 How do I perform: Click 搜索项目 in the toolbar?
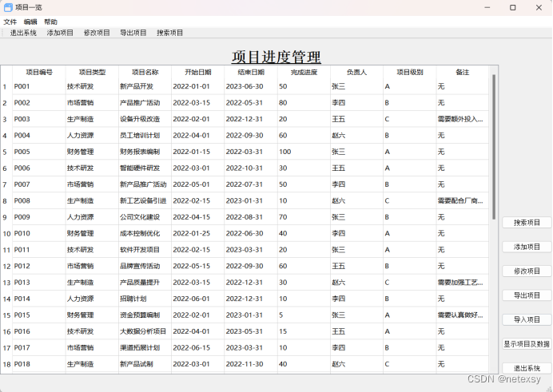(x=170, y=33)
